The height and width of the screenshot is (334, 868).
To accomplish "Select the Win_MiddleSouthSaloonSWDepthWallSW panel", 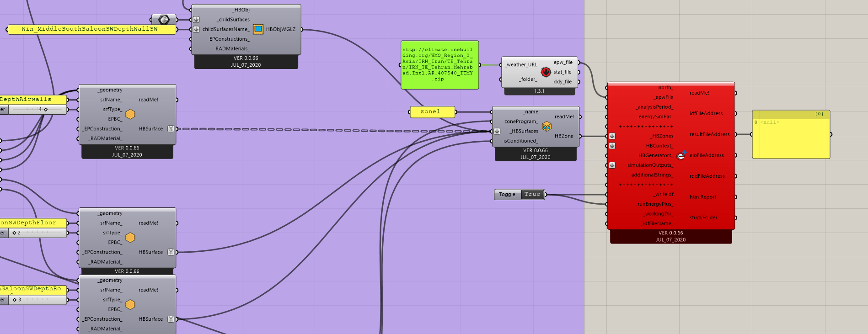I will click(91, 29).
